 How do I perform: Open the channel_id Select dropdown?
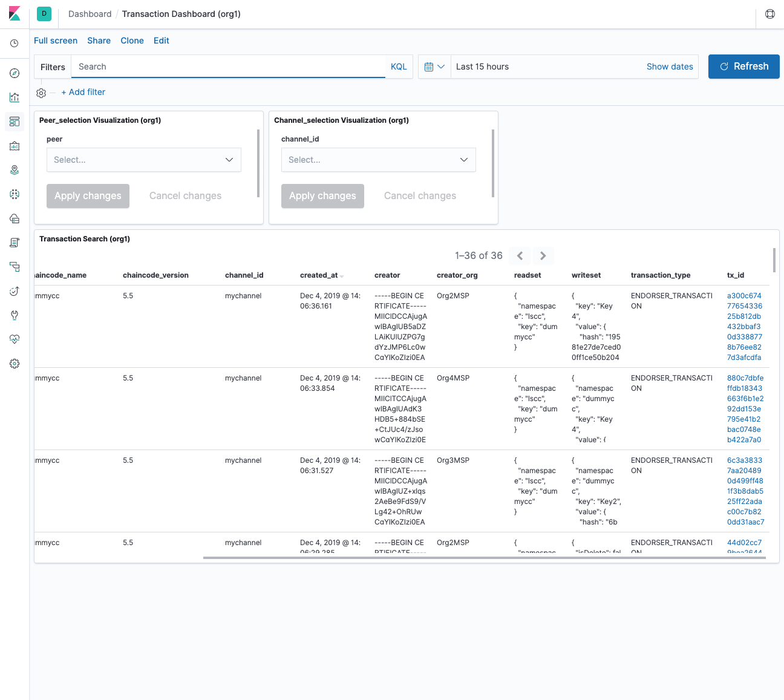click(379, 160)
